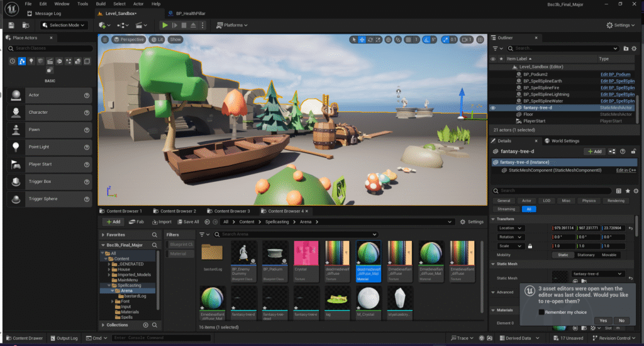
Task: Click the Import button in Content Browser
Action: click(160, 221)
